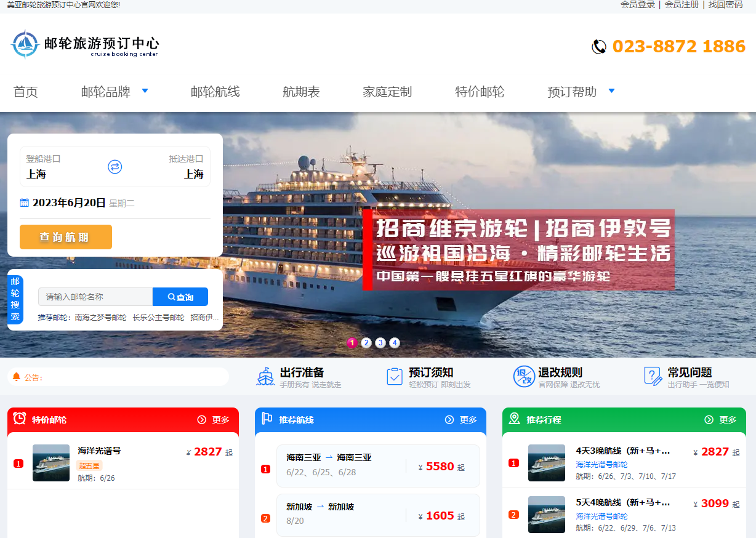Open route 海南三亚 → 海南三亚 card
The height and width of the screenshot is (538, 756).
pyautogui.click(x=378, y=466)
